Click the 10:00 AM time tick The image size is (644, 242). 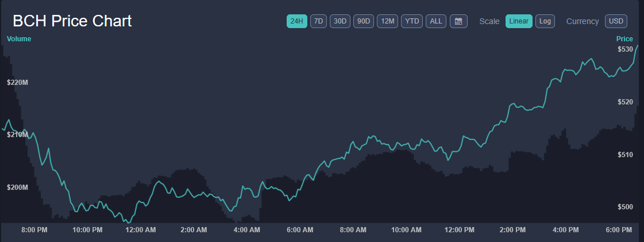pos(406,230)
